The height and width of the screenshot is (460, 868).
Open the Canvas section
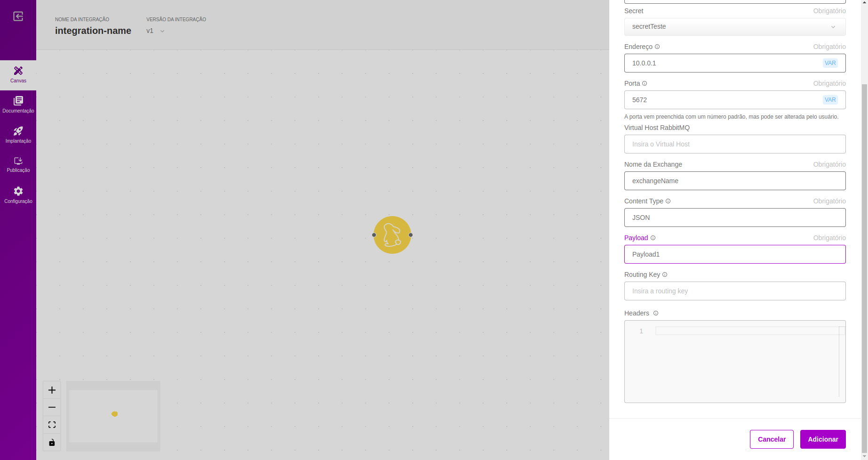(18, 75)
